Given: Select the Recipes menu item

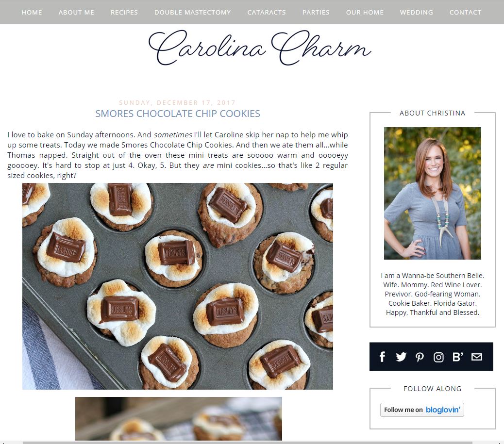Looking at the screenshot, I should pos(124,12).
